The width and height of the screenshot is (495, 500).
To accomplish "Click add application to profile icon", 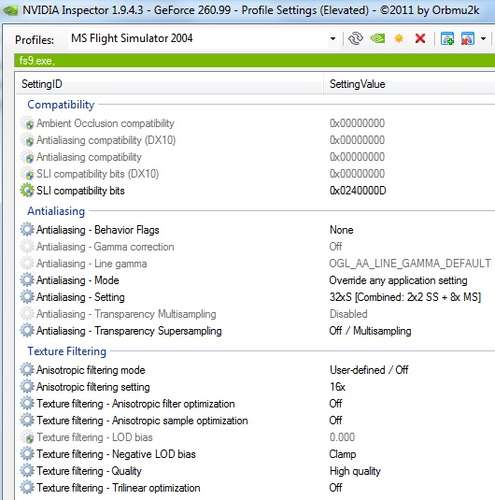I will (447, 39).
